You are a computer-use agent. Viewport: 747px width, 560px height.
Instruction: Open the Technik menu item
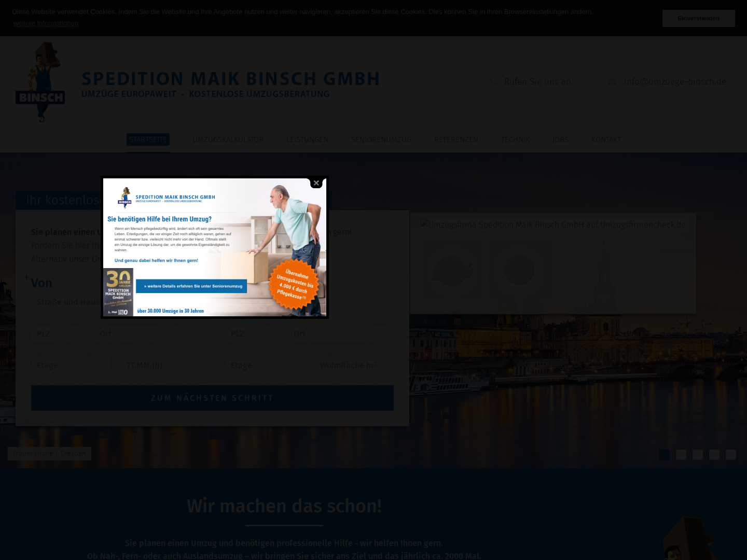[515, 139]
